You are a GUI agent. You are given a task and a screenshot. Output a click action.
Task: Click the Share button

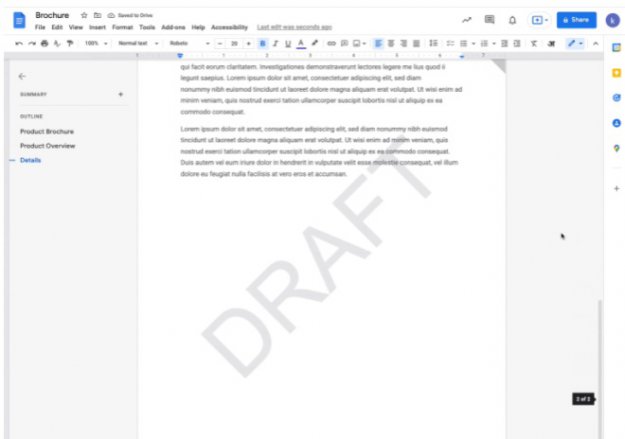pos(576,20)
